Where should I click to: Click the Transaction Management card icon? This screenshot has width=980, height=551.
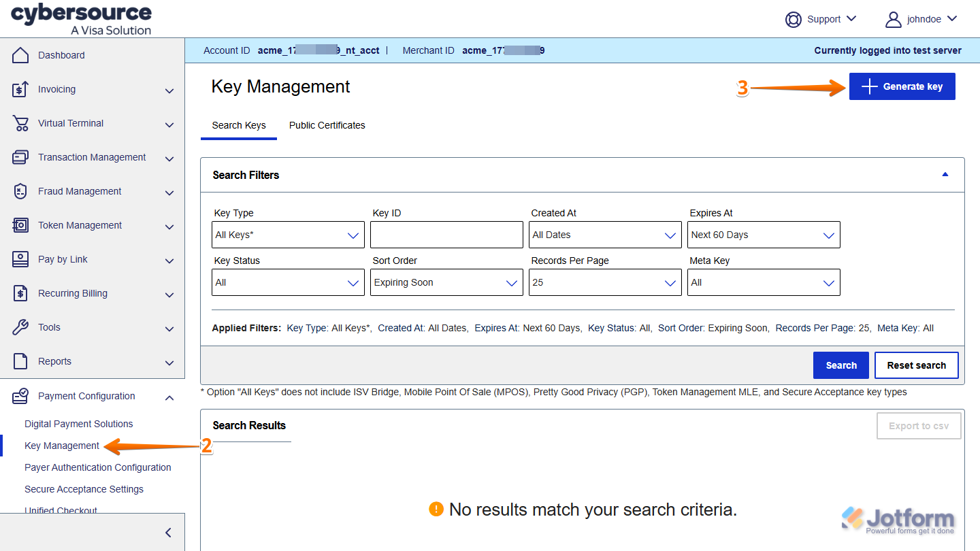[20, 157]
